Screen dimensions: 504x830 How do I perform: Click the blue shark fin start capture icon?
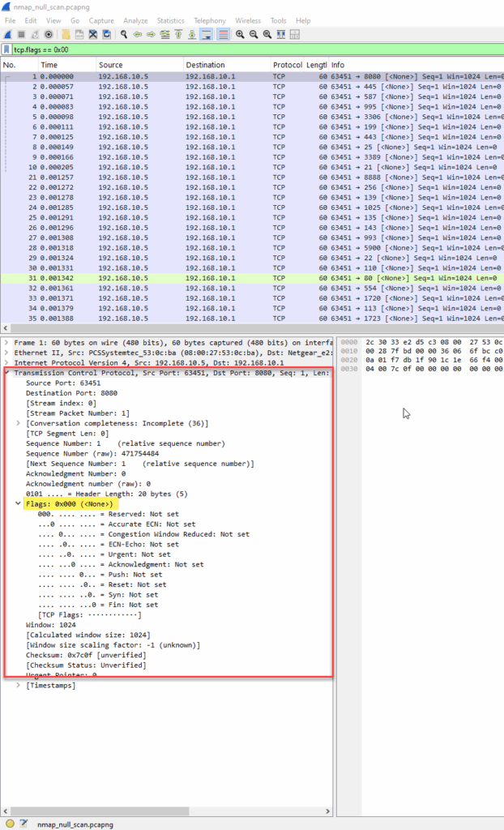(x=7, y=34)
